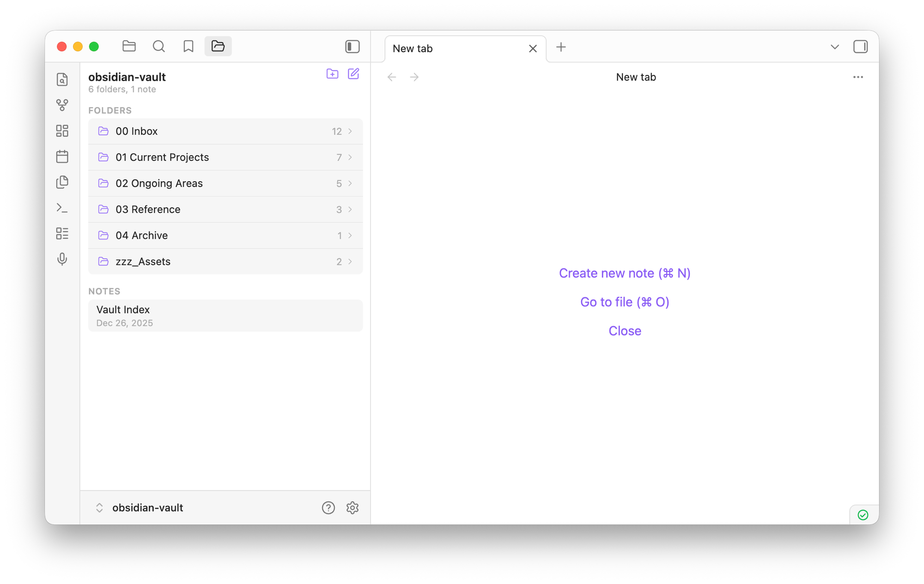Open the 01 Current Projects folder name
Image resolution: width=924 pixels, height=584 pixels.
click(162, 158)
